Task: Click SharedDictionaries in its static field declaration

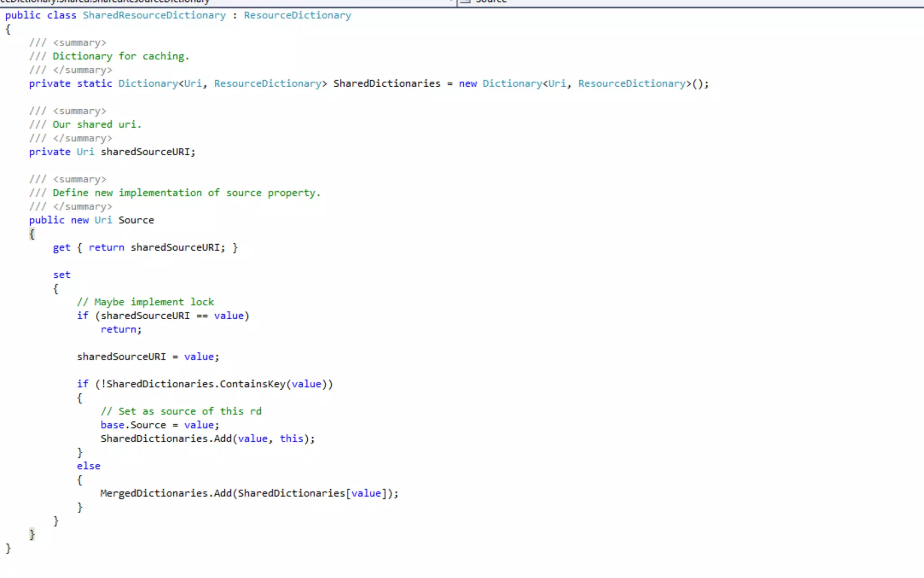Action: pyautogui.click(x=387, y=84)
